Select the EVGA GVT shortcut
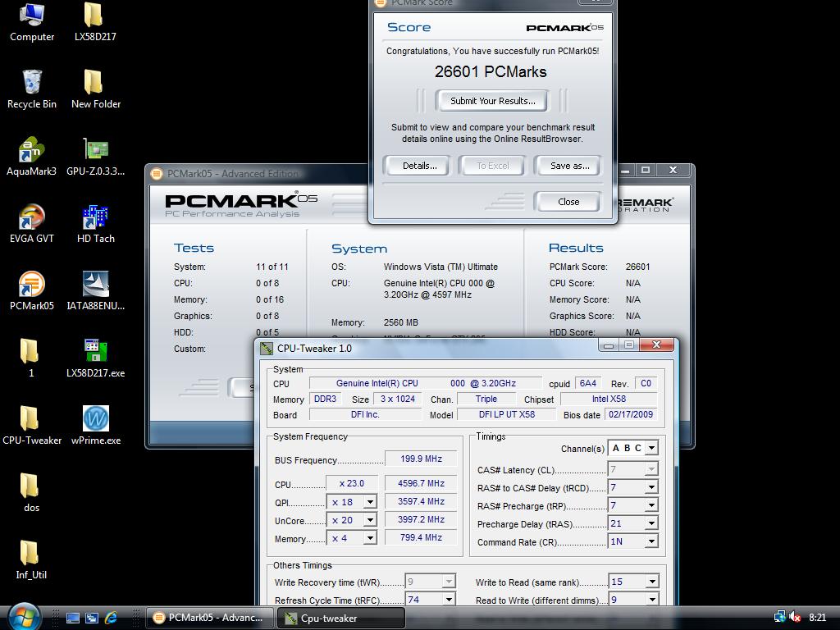 (32, 224)
